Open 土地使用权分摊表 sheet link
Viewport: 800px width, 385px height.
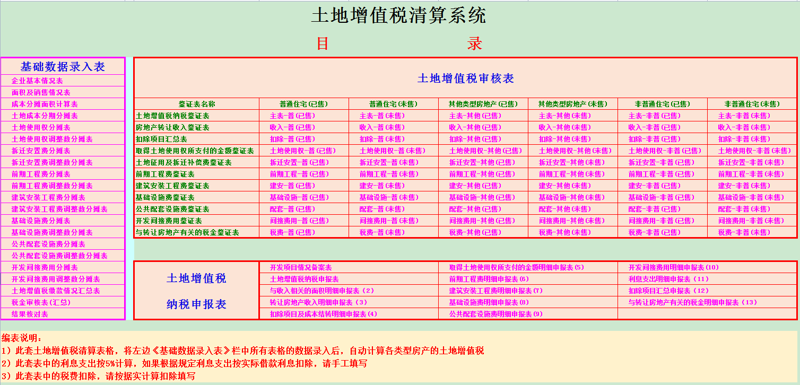tap(41, 127)
